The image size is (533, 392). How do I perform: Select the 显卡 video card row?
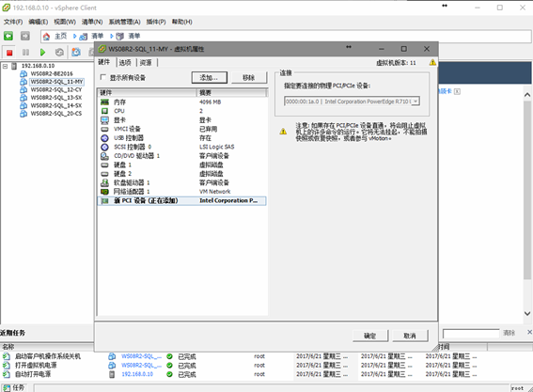pos(181,120)
